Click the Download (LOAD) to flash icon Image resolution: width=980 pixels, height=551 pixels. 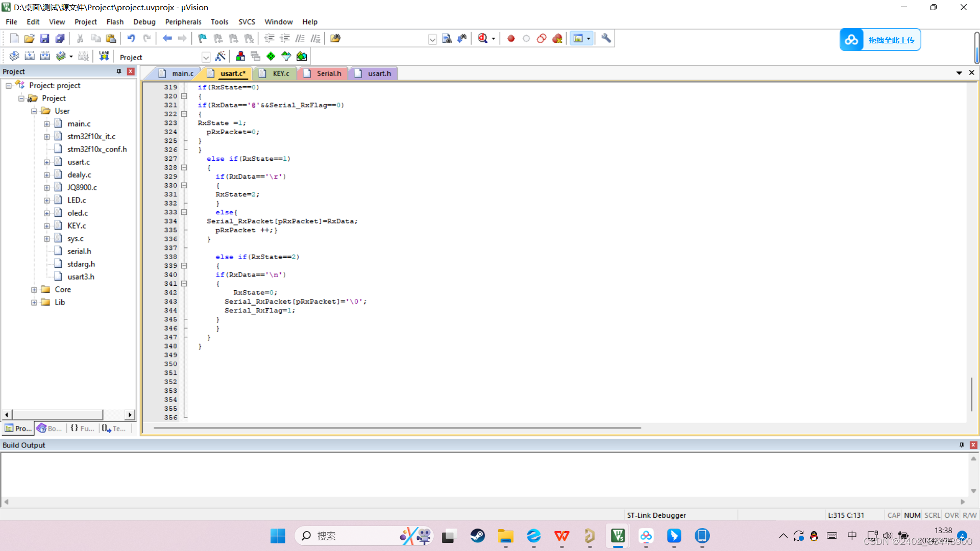point(104,56)
